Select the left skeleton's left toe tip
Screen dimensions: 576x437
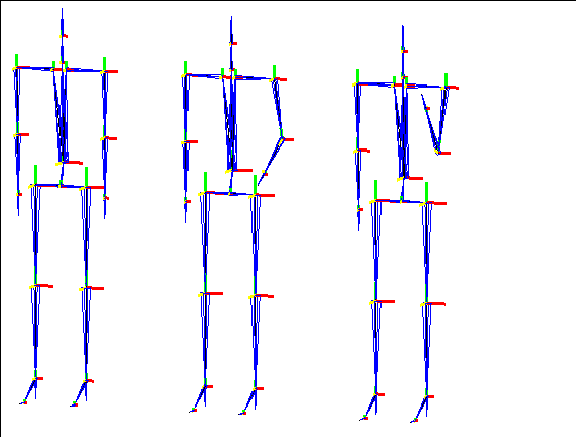(23, 402)
